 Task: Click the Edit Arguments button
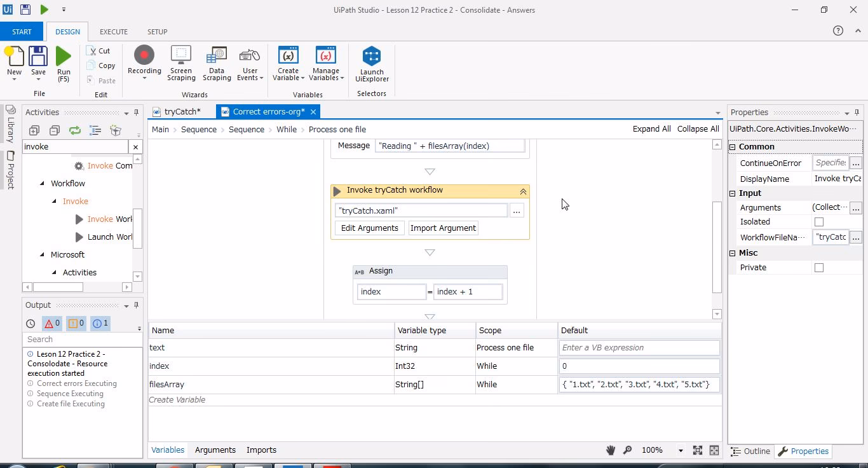pos(369,228)
